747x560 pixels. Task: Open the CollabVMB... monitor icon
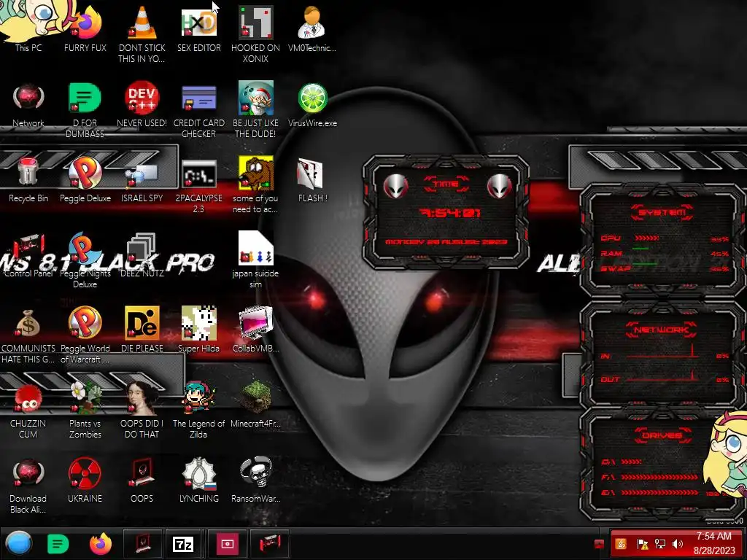(256, 330)
